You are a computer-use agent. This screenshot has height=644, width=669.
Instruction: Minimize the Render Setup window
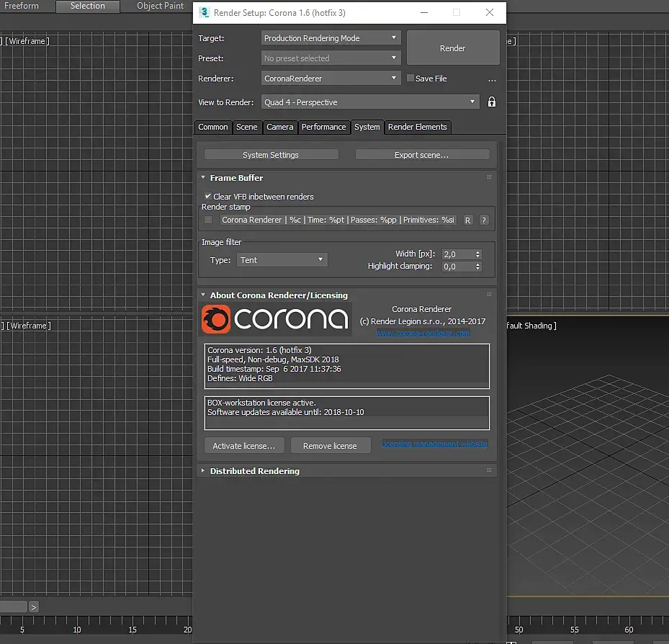click(424, 13)
